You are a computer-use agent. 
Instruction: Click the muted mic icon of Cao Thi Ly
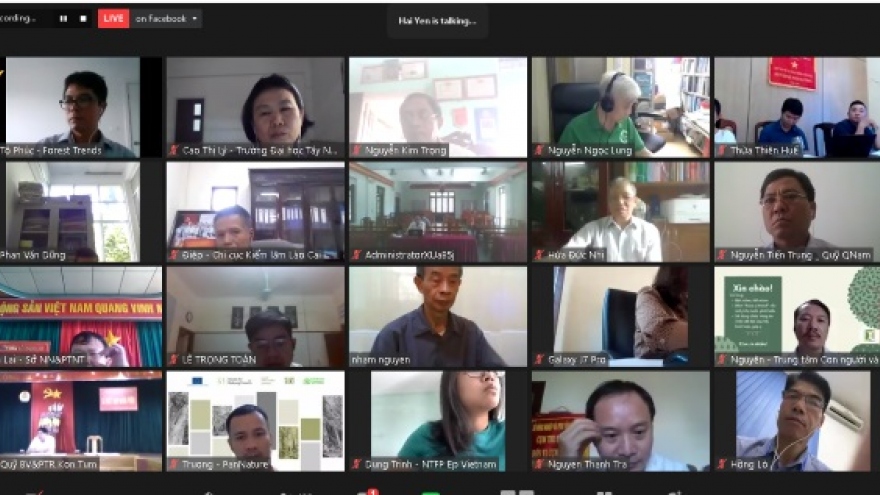click(x=174, y=150)
